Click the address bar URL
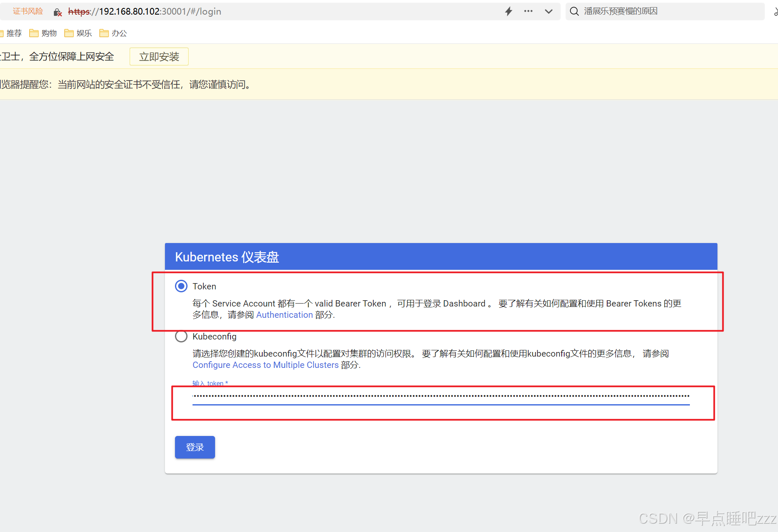Viewport: 778px width, 532px height. (x=144, y=11)
